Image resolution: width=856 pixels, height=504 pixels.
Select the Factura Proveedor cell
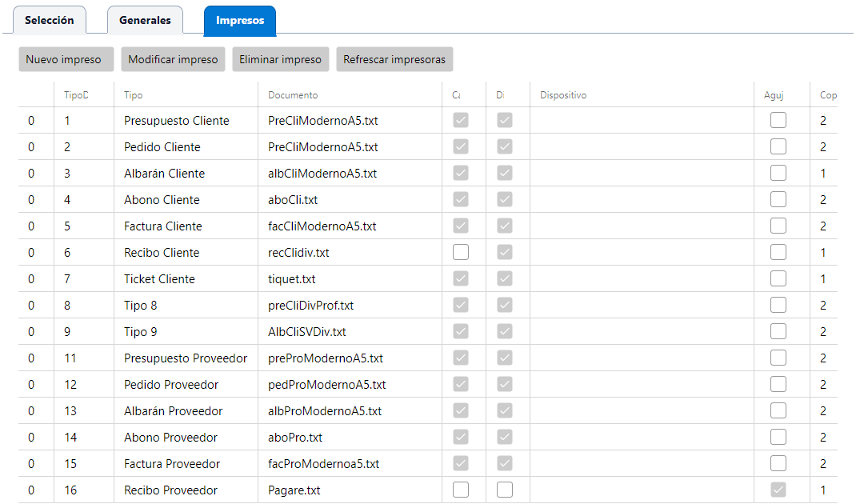coord(186,463)
